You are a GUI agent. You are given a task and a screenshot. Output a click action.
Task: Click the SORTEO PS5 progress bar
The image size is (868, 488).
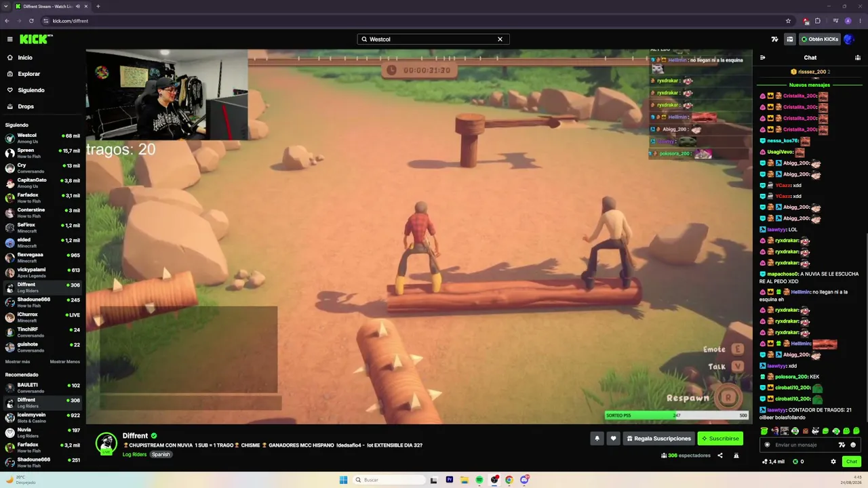click(x=677, y=415)
